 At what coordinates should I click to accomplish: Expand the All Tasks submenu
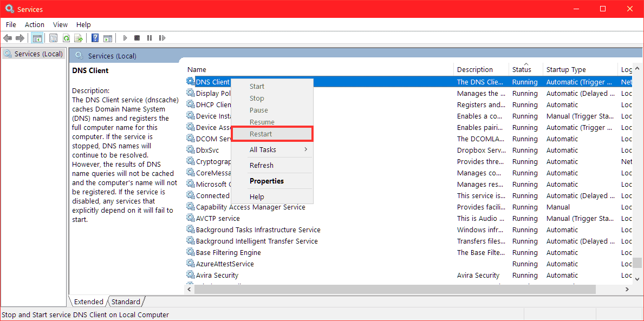tap(263, 149)
